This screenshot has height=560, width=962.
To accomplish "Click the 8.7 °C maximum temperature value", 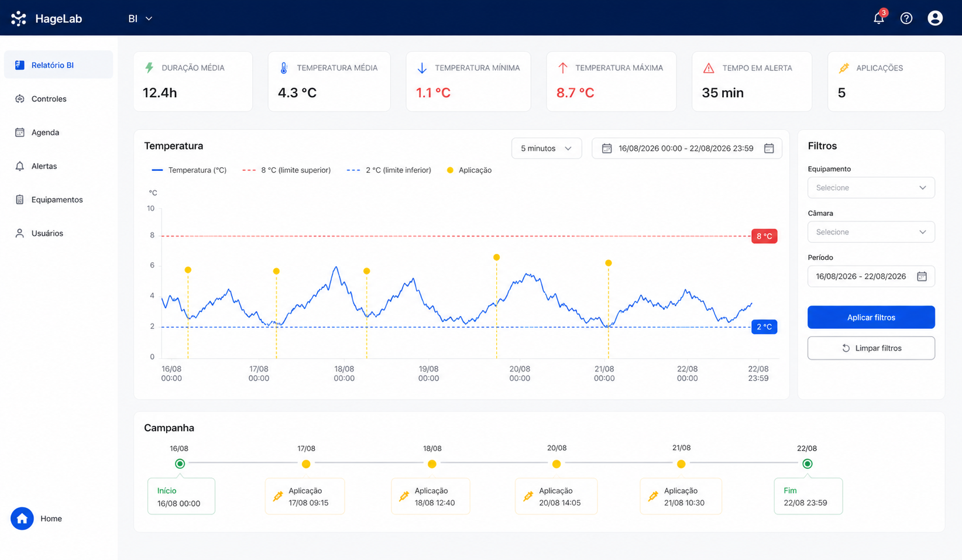I will (575, 92).
